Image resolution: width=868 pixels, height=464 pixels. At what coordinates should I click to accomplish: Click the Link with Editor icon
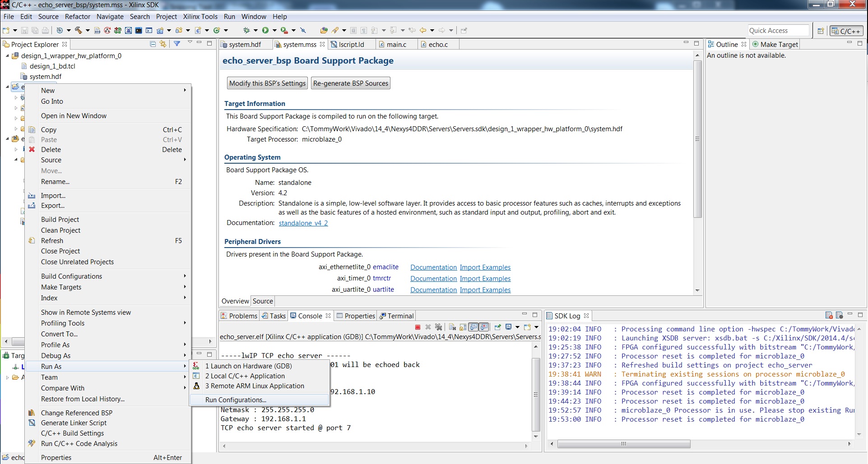pyautogui.click(x=162, y=44)
